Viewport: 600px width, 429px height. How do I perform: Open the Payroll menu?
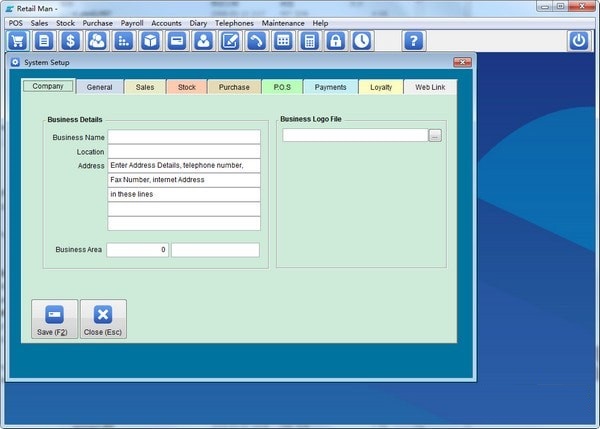(x=132, y=23)
